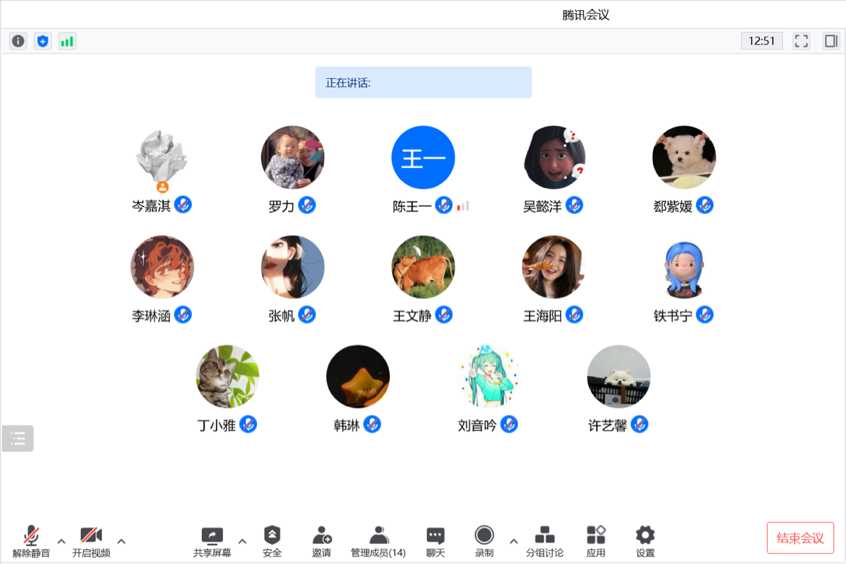Viewport: 846px width, 564px height.
Task: Click 结束会议 to end meeting
Action: point(800,538)
